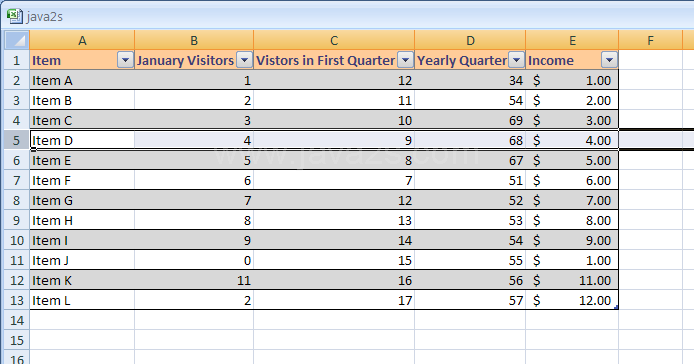Click Income cell showing $ 11.00
694x364 pixels.
(572, 280)
